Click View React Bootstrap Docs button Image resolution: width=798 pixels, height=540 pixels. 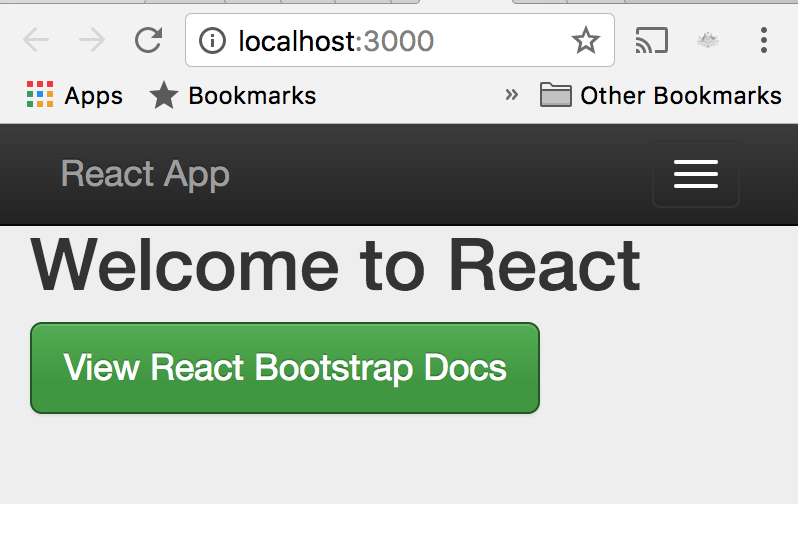[x=285, y=368]
